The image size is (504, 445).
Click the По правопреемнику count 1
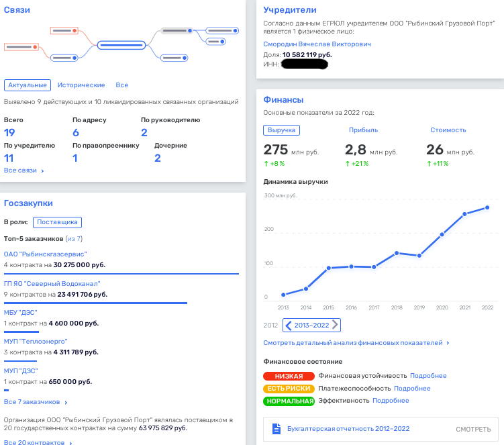[75, 158]
